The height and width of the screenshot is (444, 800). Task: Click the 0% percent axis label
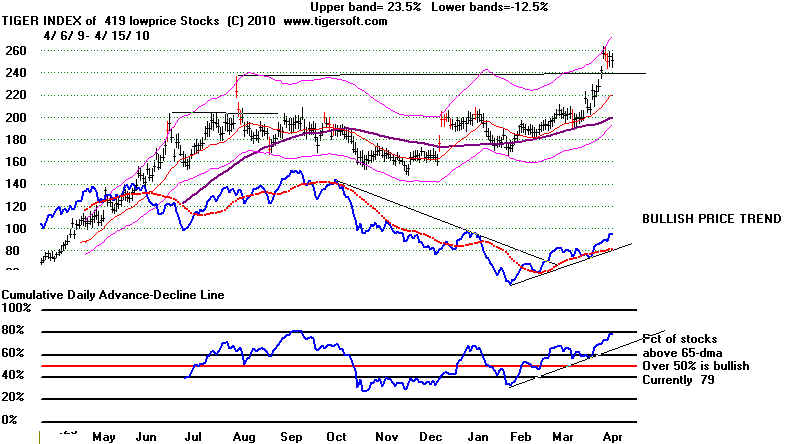tap(11, 420)
